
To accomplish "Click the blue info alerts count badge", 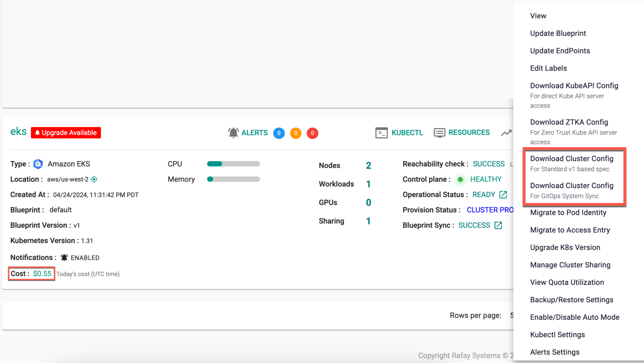I will click(279, 133).
